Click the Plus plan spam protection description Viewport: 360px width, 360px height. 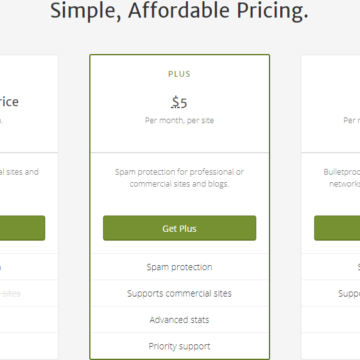[x=179, y=178]
